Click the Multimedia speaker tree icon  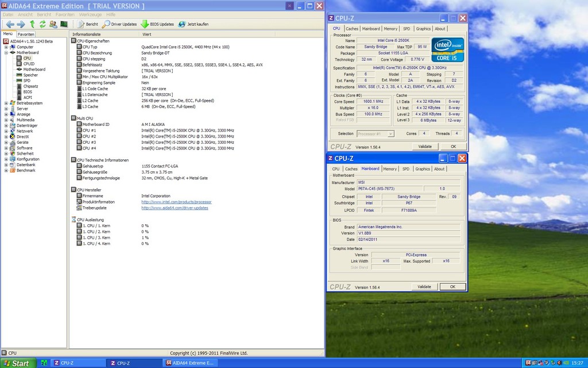(x=13, y=120)
